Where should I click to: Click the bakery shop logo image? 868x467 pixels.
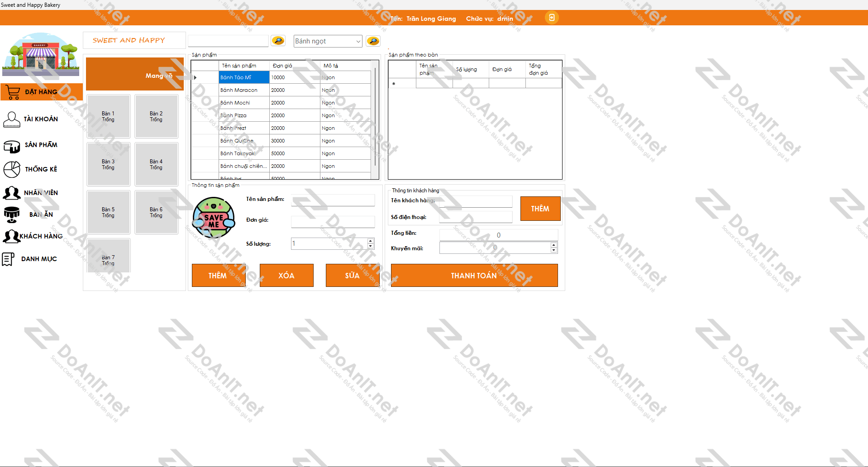pyautogui.click(x=41, y=54)
